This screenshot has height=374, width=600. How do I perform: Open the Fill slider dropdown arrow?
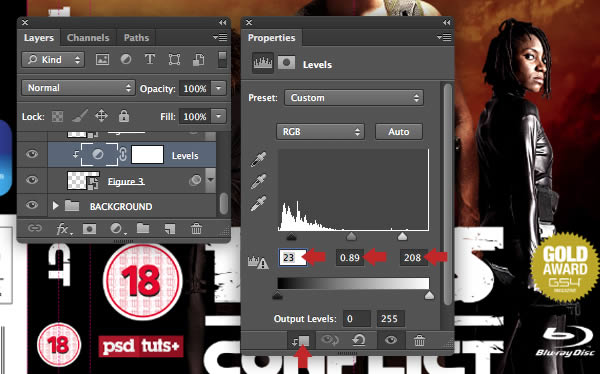(218, 116)
